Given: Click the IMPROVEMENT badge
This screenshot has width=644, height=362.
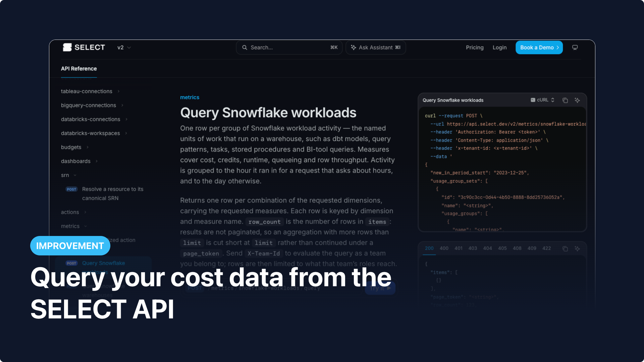Looking at the screenshot, I should (x=70, y=246).
